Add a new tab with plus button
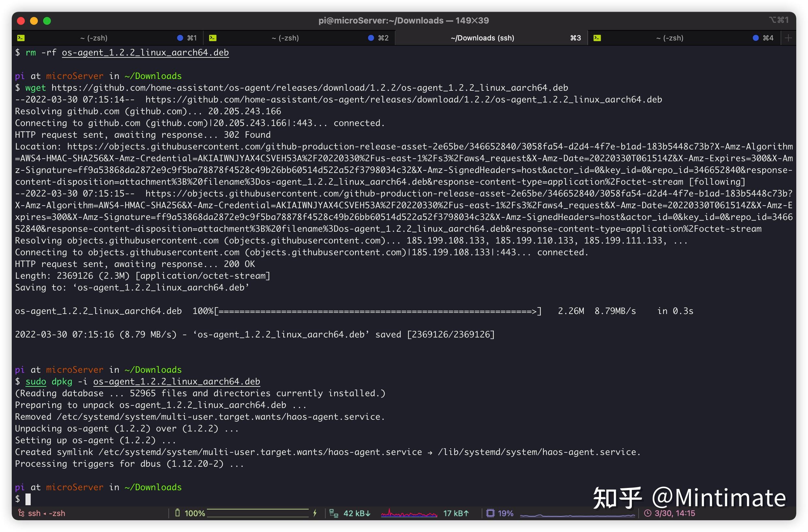The width and height of the screenshot is (808, 532). (788, 38)
